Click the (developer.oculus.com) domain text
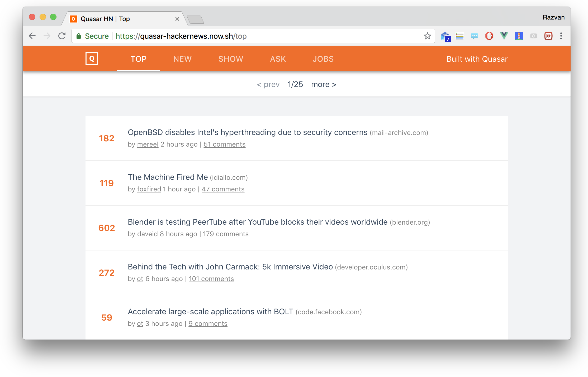 pos(371,267)
